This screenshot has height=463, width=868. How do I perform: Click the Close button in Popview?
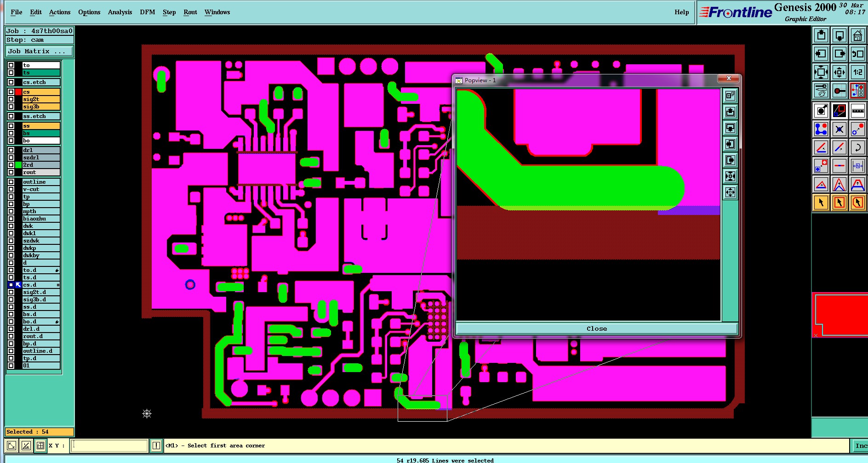click(x=597, y=328)
